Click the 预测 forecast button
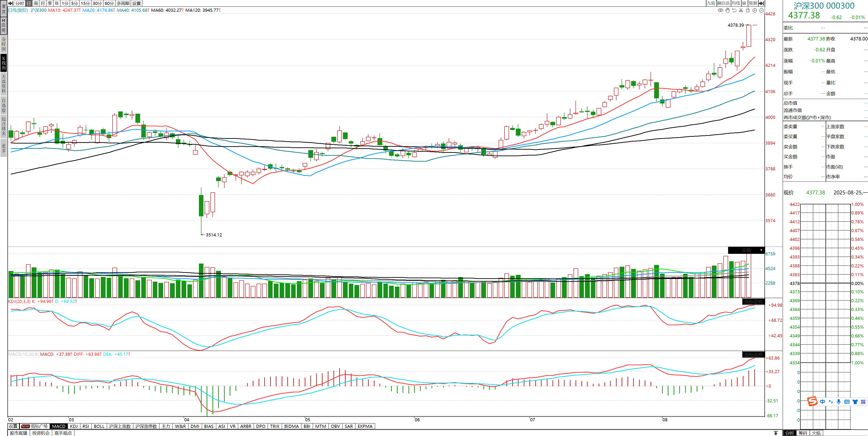This screenshot has width=868, height=436. [x=753, y=3]
